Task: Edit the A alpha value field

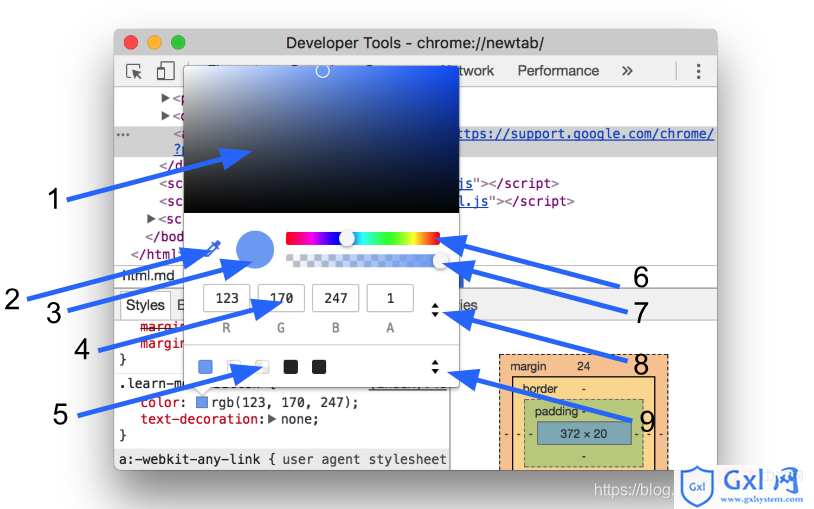Action: point(390,298)
